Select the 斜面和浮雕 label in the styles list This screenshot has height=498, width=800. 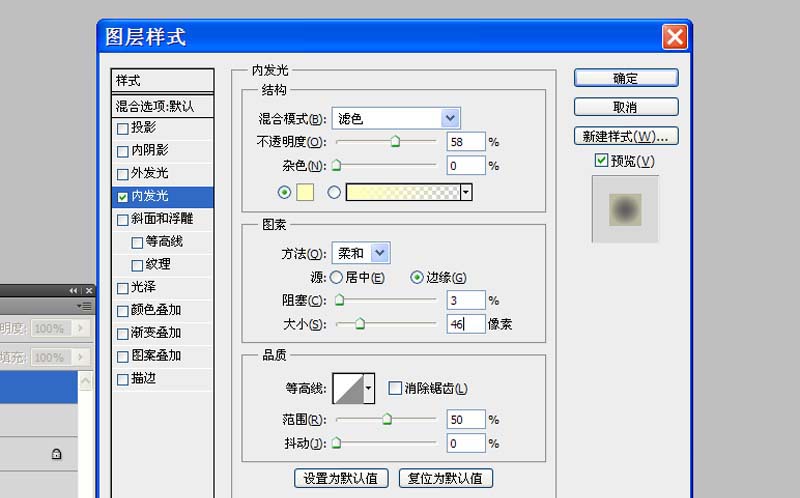click(x=162, y=219)
